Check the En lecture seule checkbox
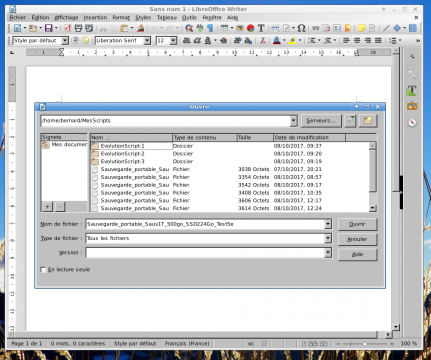The width and height of the screenshot is (431, 360). (43, 269)
